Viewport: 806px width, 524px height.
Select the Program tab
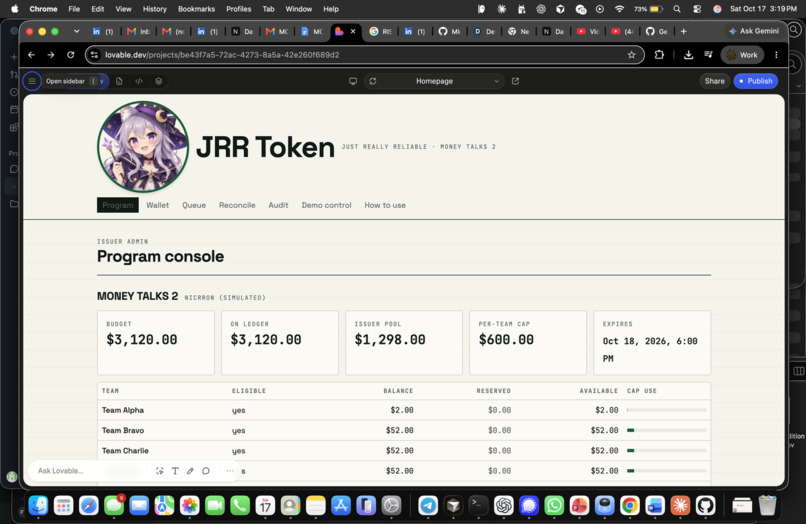(118, 205)
